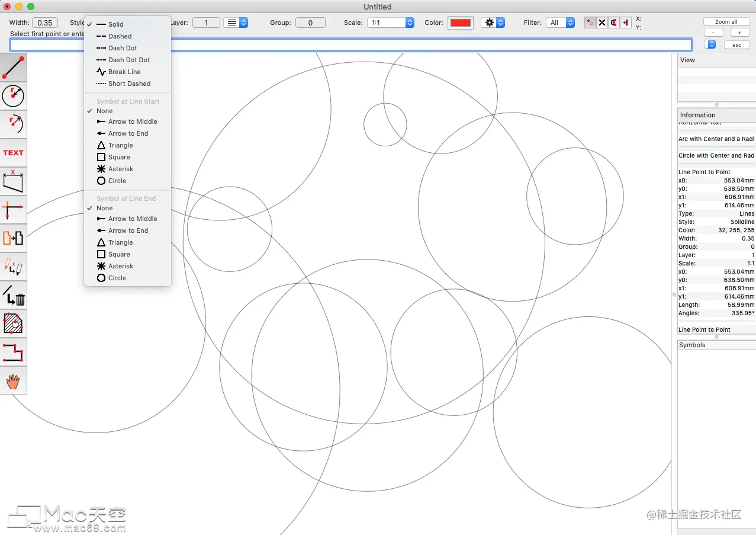
Task: Open dropdown left of esc button
Action: (x=712, y=44)
